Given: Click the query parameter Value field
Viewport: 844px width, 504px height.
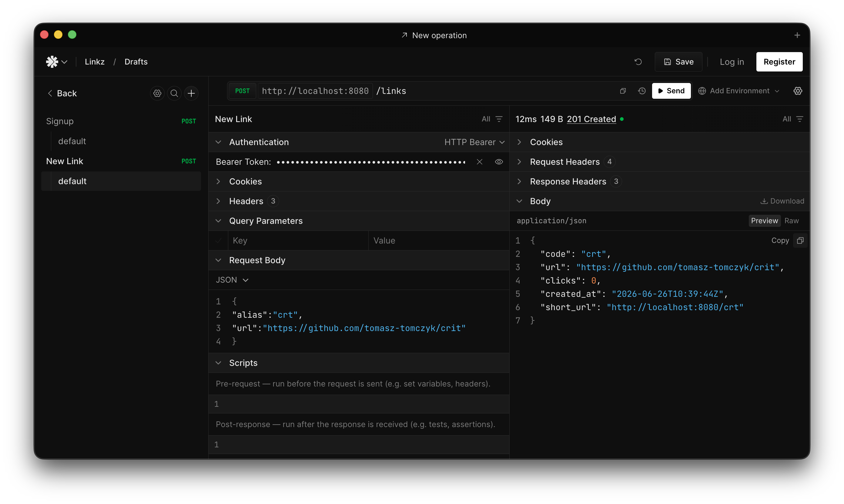Looking at the screenshot, I should (439, 241).
